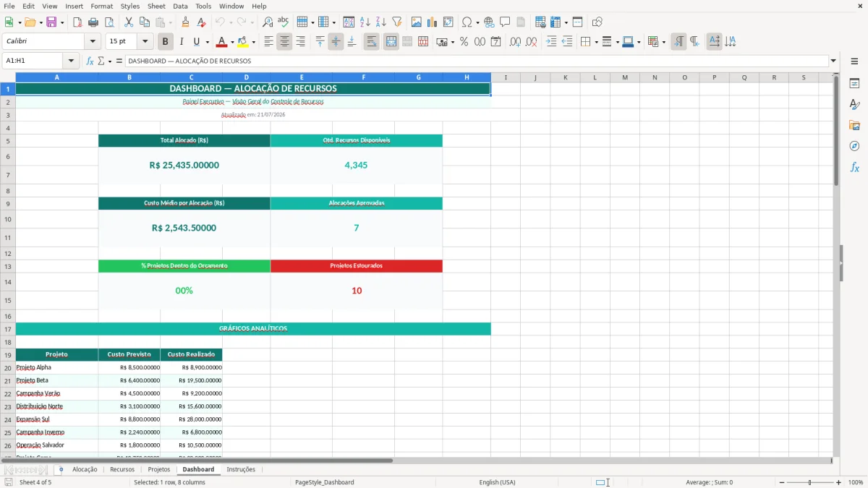868x488 pixels.
Task: Click the Sort Descending icon
Action: tap(381, 22)
